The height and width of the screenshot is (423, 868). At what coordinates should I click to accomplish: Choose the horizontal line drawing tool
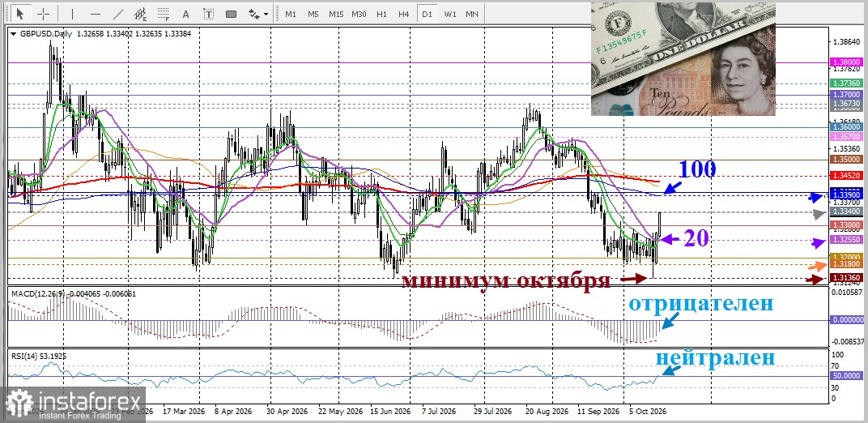96,13
